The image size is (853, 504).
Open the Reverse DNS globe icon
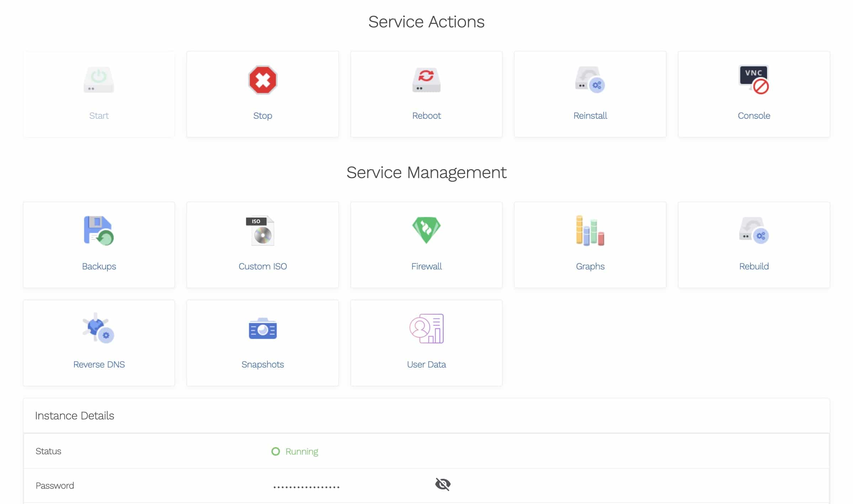click(99, 328)
